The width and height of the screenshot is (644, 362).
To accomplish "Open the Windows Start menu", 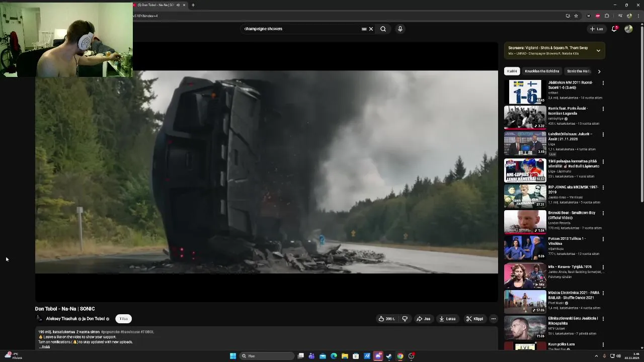I will pyautogui.click(x=233, y=356).
